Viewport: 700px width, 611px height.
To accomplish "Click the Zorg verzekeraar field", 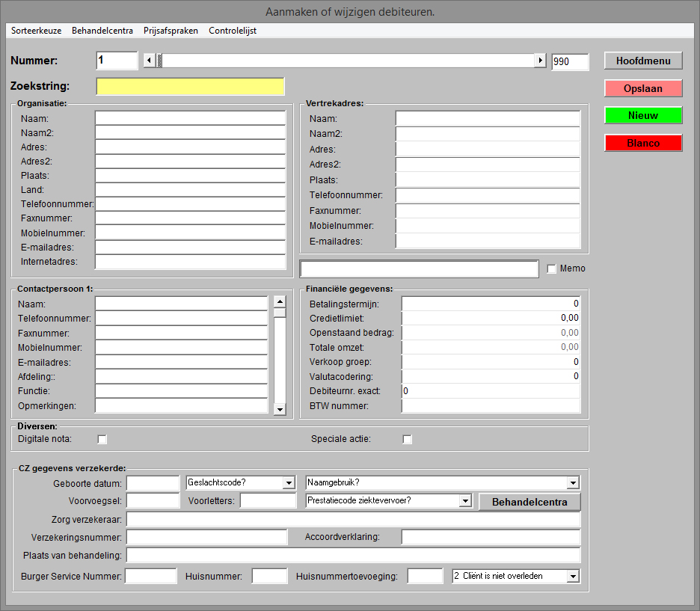I will (354, 520).
